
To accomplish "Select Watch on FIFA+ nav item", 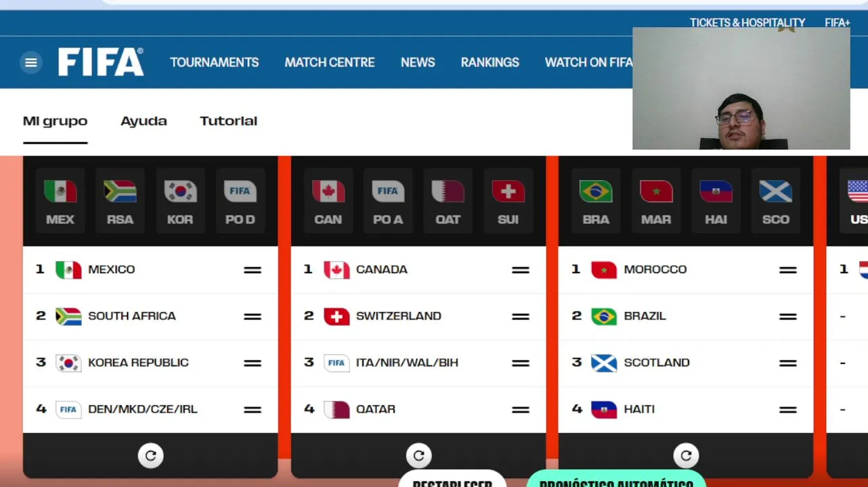I will [x=588, y=62].
